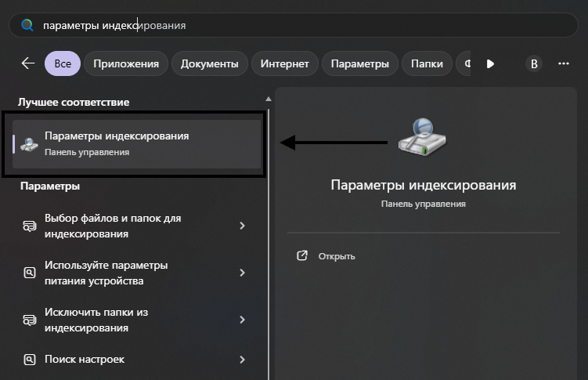This screenshot has width=588, height=380.
Task: Switch to the 'Папки' filter tab
Action: coord(427,63)
